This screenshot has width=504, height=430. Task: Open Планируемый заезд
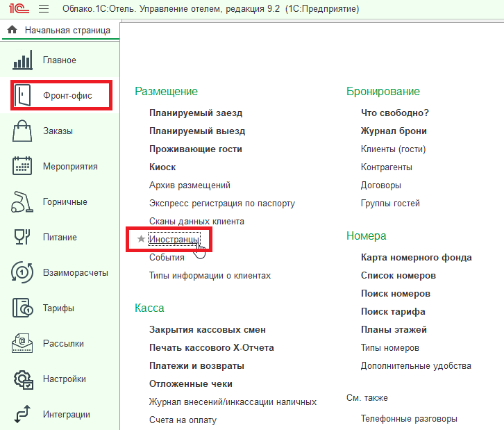196,113
